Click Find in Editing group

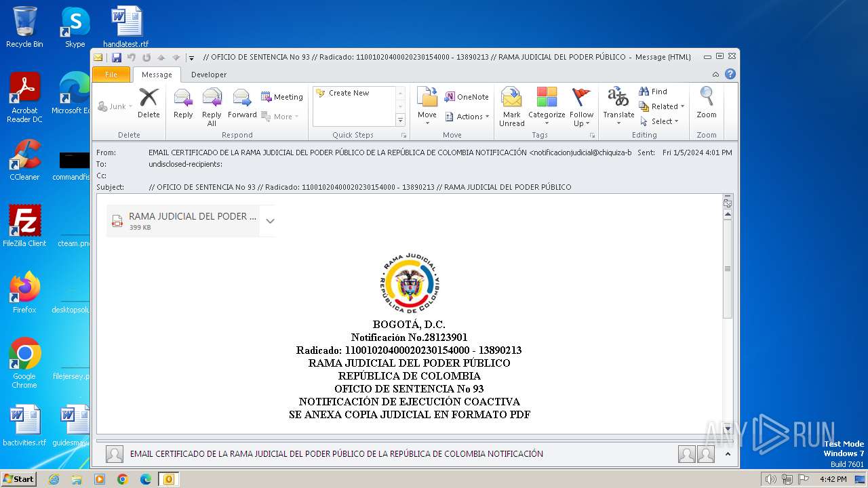coord(653,91)
